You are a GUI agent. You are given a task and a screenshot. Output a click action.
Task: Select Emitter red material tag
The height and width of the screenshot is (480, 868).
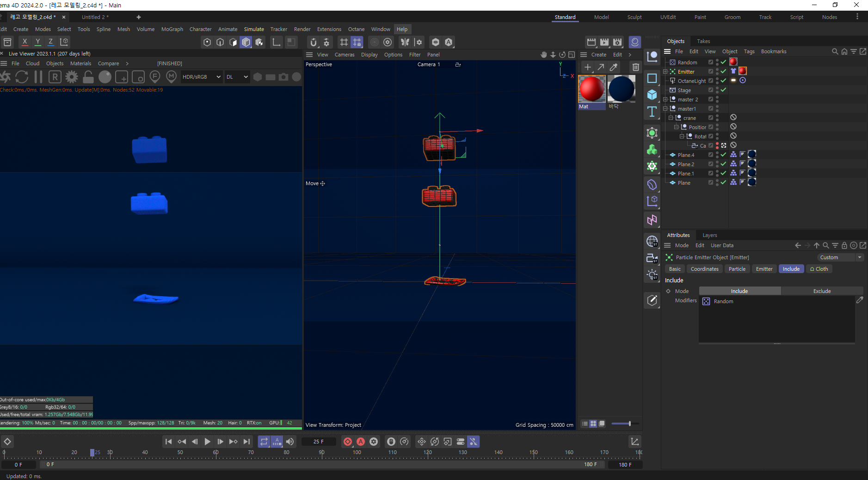point(743,71)
